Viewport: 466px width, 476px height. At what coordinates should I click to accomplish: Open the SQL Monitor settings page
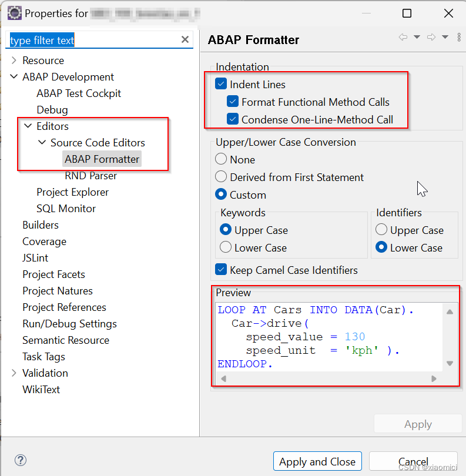coord(66,208)
